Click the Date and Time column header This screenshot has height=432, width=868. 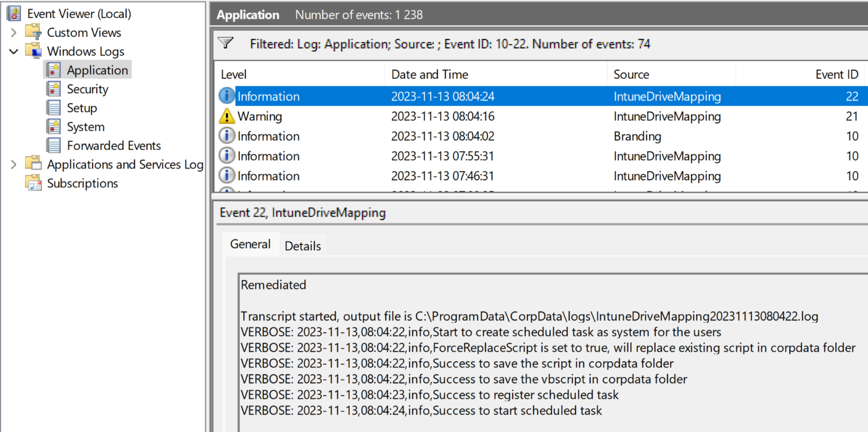[x=429, y=74]
